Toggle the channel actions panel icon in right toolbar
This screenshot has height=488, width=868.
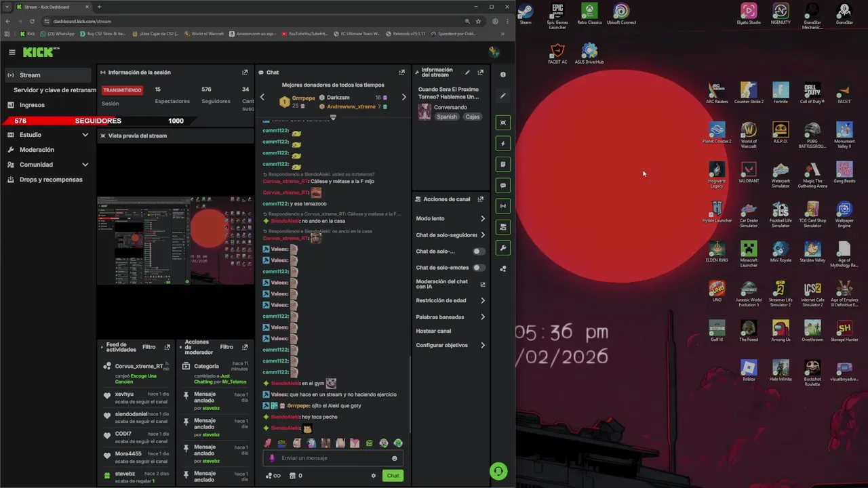[x=503, y=227]
